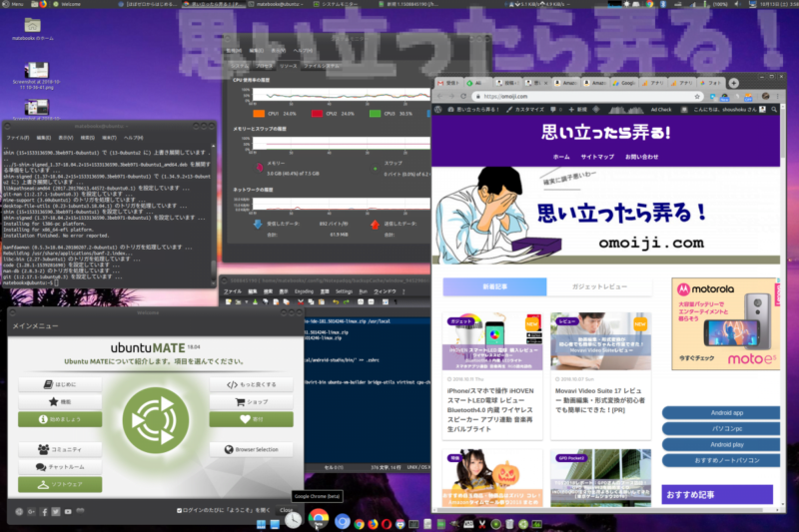
Task: Click the green CPU3 color swatch
Action: tap(376, 114)
